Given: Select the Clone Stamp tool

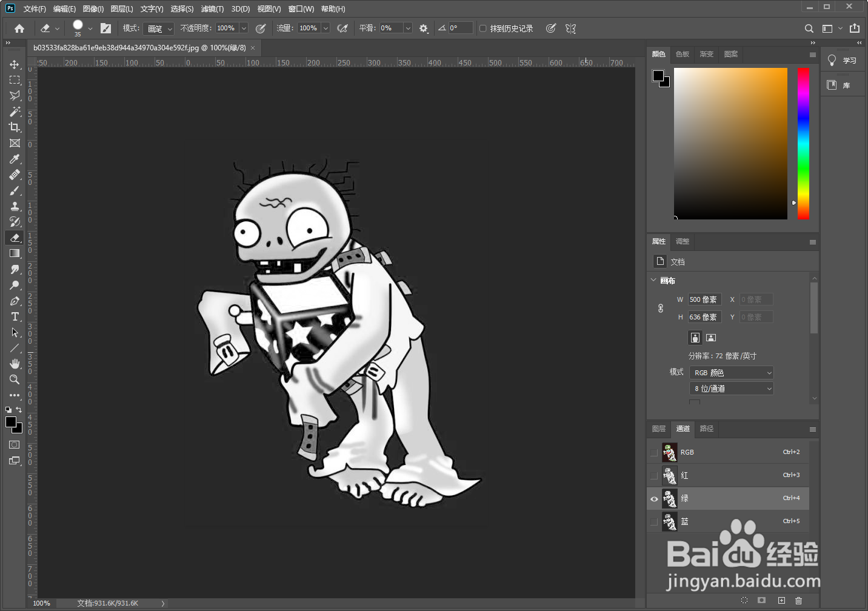Looking at the screenshot, I should pyautogui.click(x=15, y=206).
